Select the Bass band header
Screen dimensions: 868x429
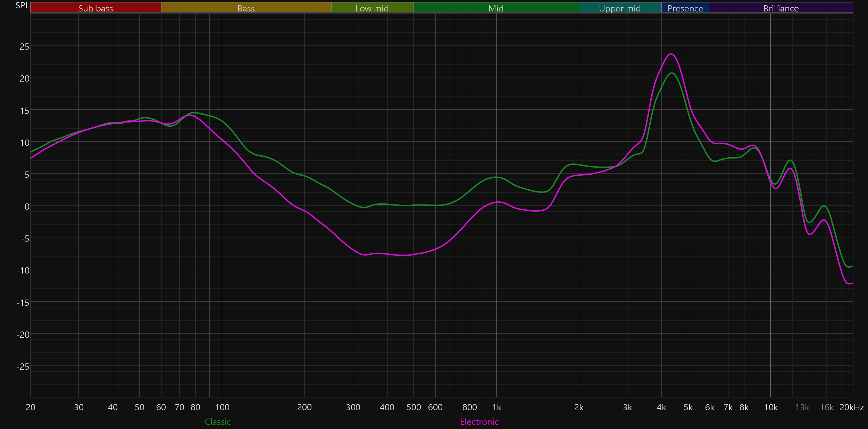pos(246,8)
